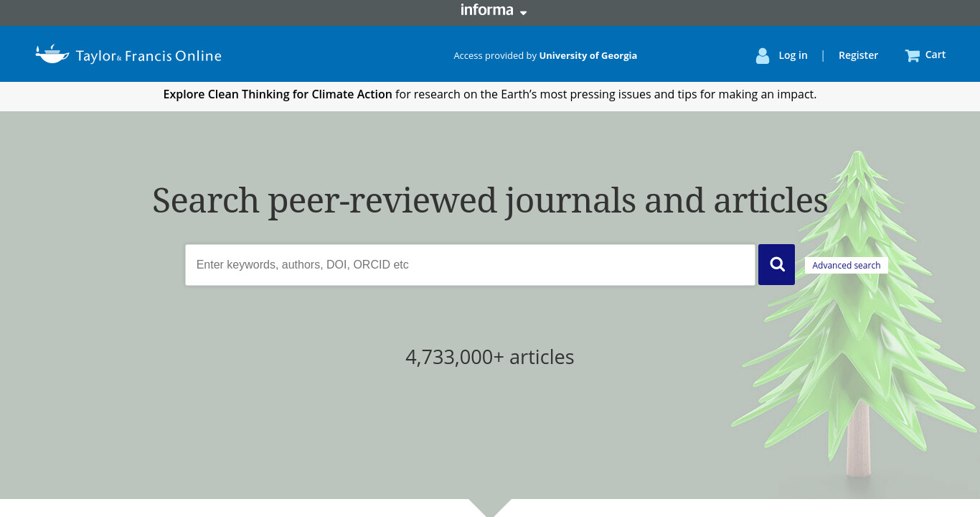Open the Register link

(858, 55)
